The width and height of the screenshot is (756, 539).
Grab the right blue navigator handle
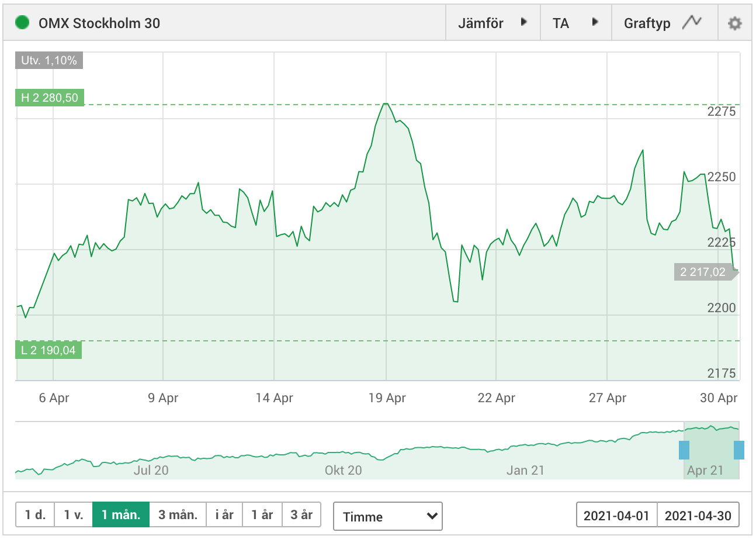[x=739, y=450]
